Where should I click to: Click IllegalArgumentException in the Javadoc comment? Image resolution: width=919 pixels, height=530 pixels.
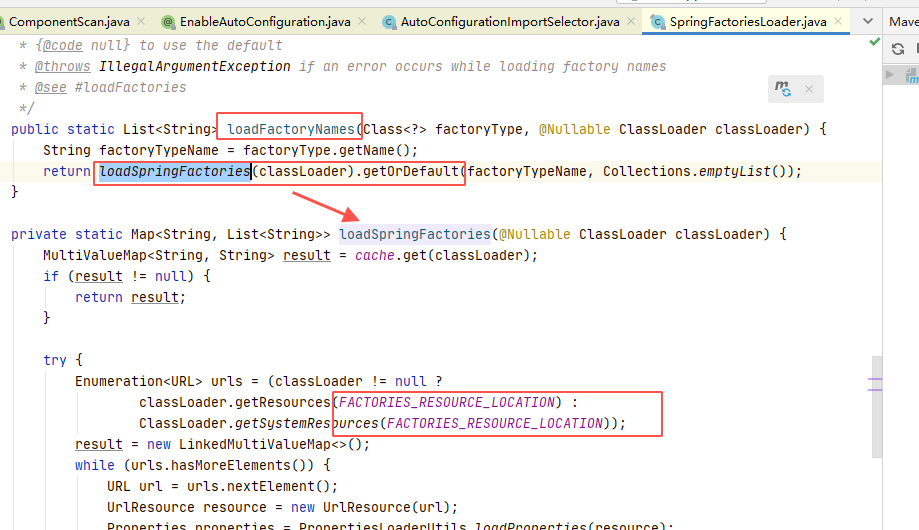click(x=195, y=66)
